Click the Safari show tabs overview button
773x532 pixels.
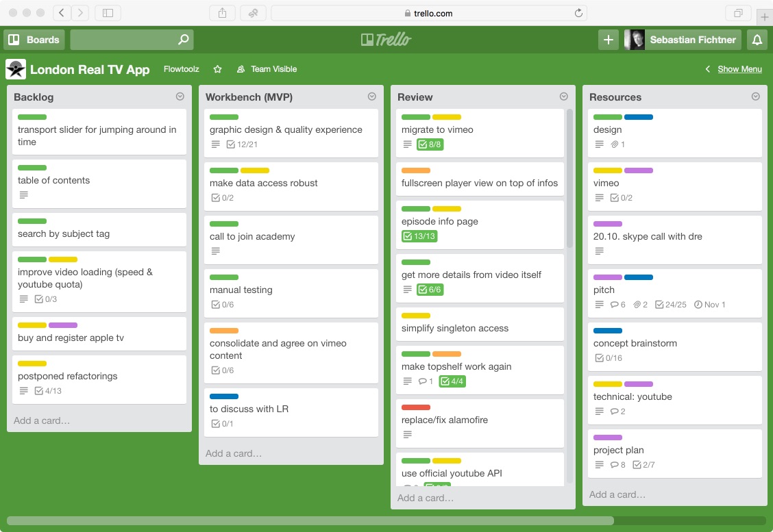tap(738, 13)
